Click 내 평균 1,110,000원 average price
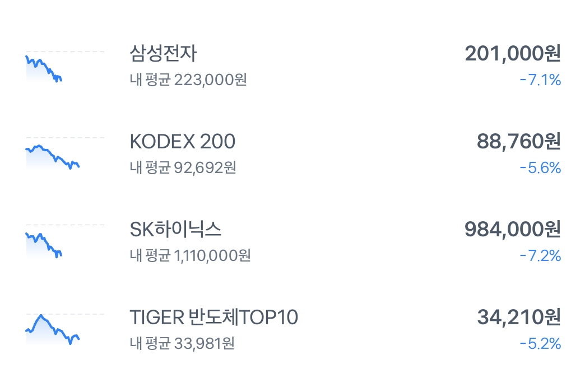585x392 pixels. point(191,256)
